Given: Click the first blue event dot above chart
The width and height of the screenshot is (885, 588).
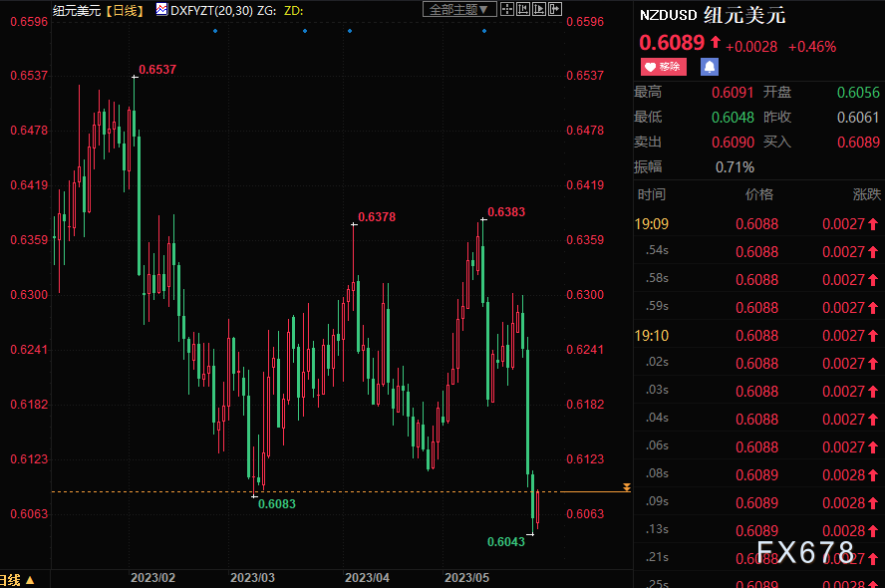Looking at the screenshot, I should (215, 31).
